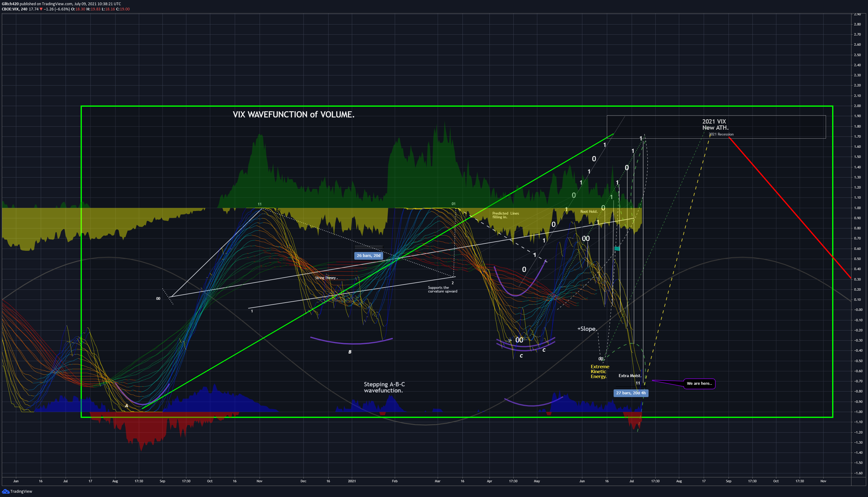Click the high value H:19.83

click(93, 9)
